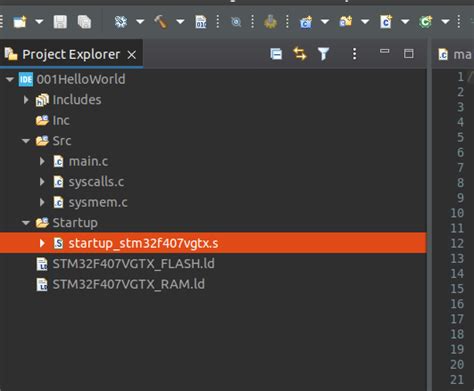
Task: Select main.c in the tree
Action: (88, 161)
